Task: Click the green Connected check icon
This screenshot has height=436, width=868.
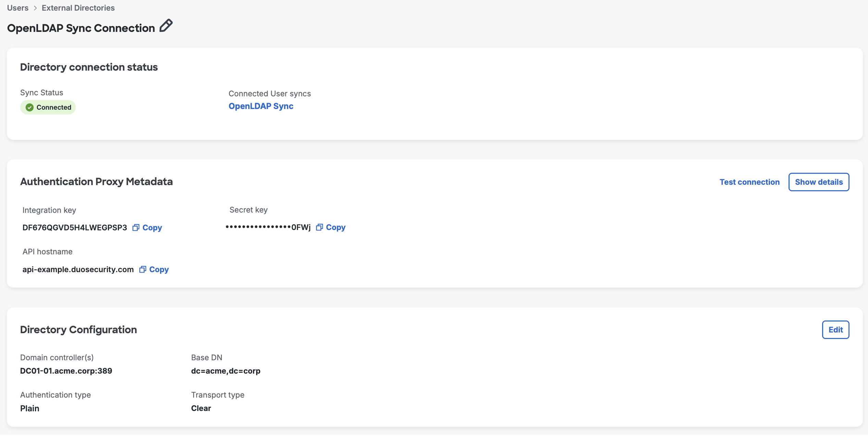Action: pyautogui.click(x=30, y=107)
